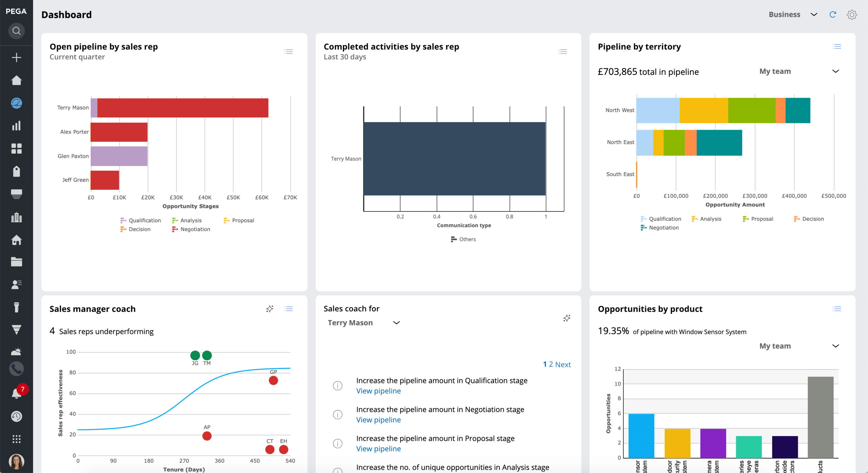Click the plus create icon
868x473 pixels.
tap(16, 57)
